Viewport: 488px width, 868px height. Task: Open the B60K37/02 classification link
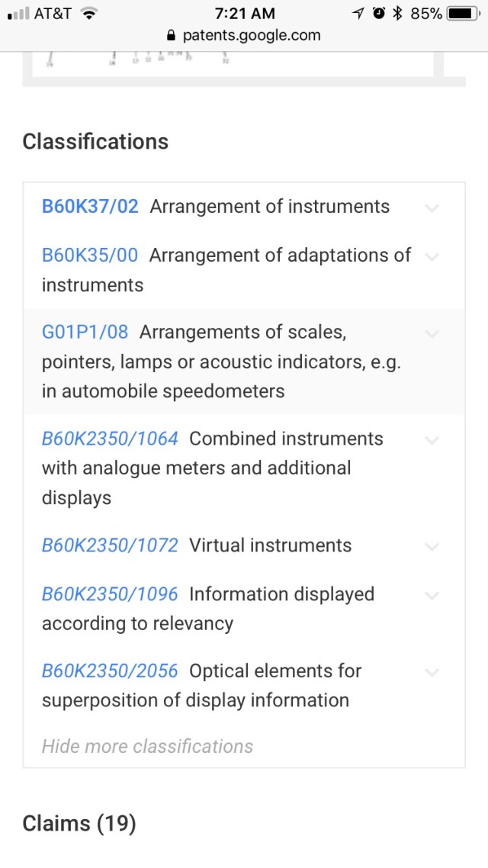(90, 207)
